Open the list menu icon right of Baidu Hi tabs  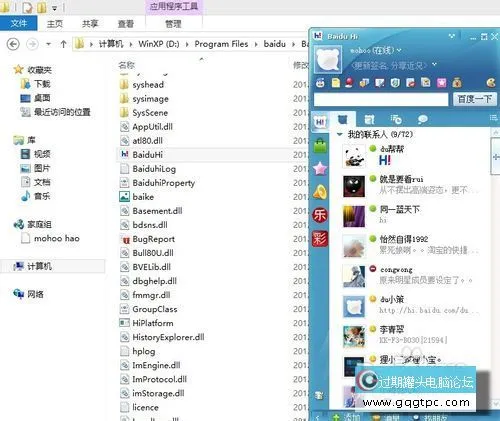pos(494,118)
